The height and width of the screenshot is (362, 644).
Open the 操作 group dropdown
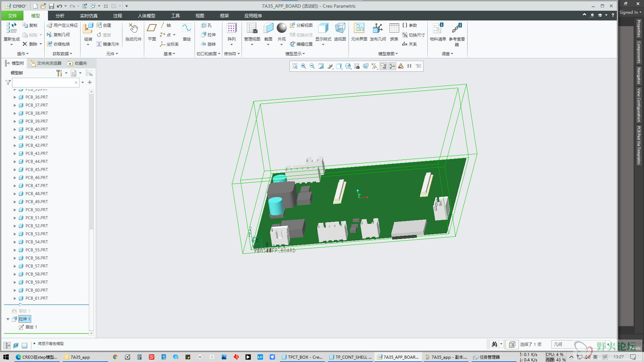[x=23, y=54]
